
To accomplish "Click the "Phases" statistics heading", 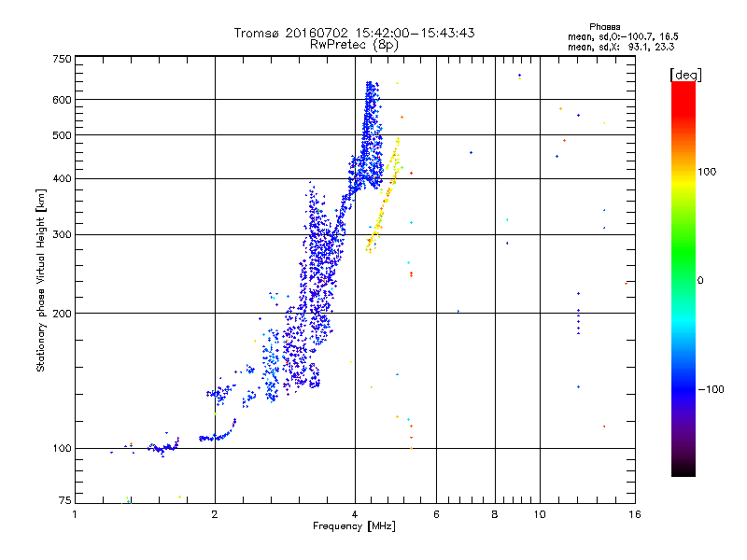I will [x=604, y=27].
